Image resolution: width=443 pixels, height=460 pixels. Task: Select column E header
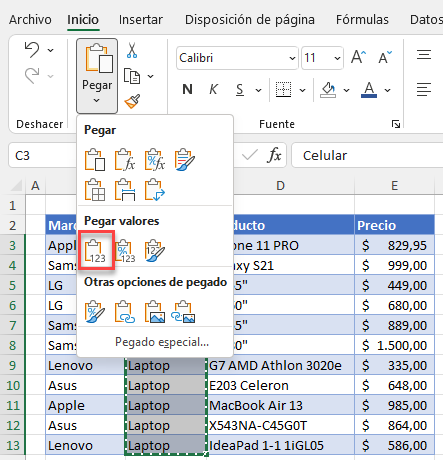[x=395, y=186]
